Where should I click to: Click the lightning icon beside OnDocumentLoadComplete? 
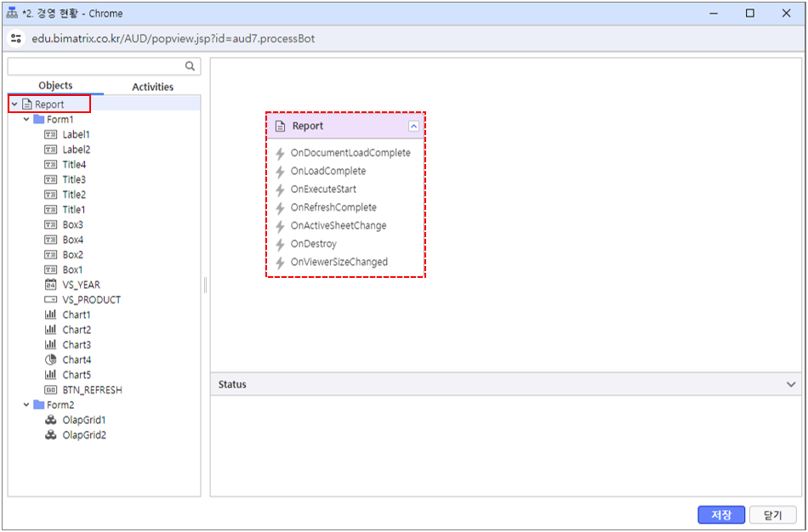(280, 153)
